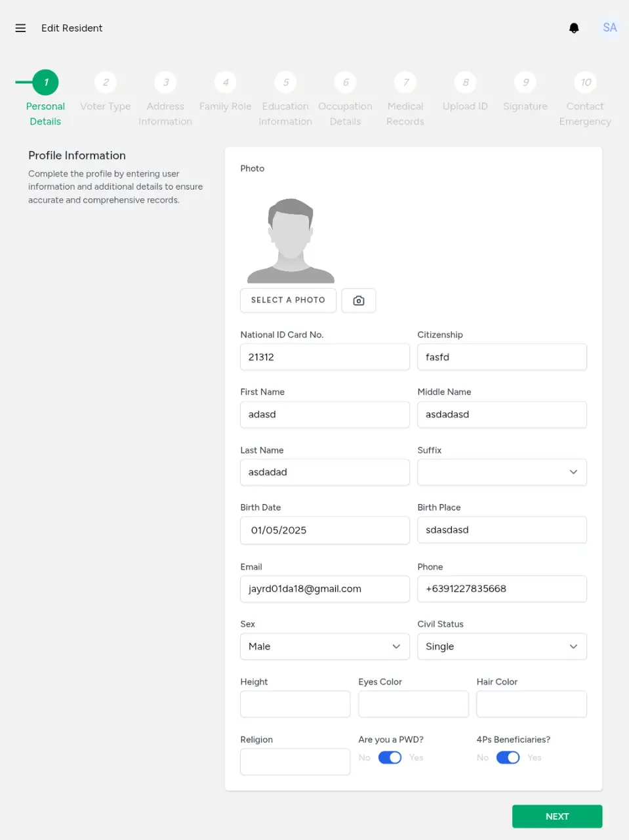Open the hamburger navigation menu
The image size is (629, 840).
[20, 28]
